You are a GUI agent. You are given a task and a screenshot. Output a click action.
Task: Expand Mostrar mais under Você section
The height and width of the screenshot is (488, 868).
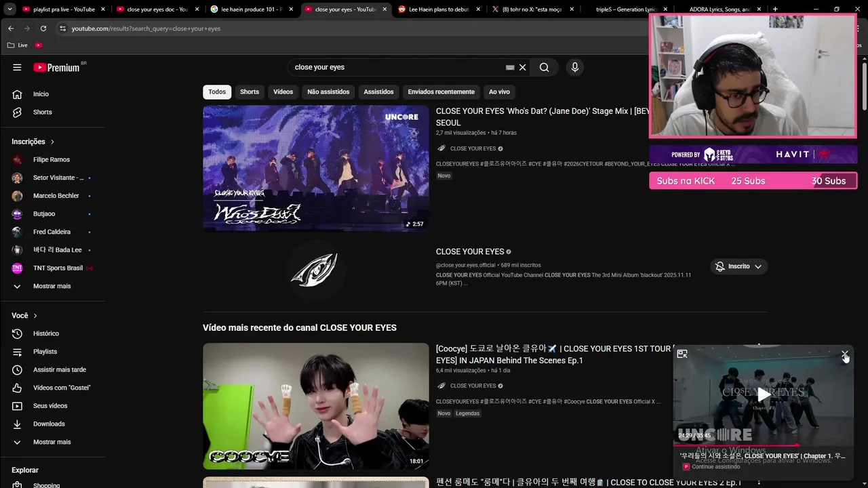coord(52,442)
